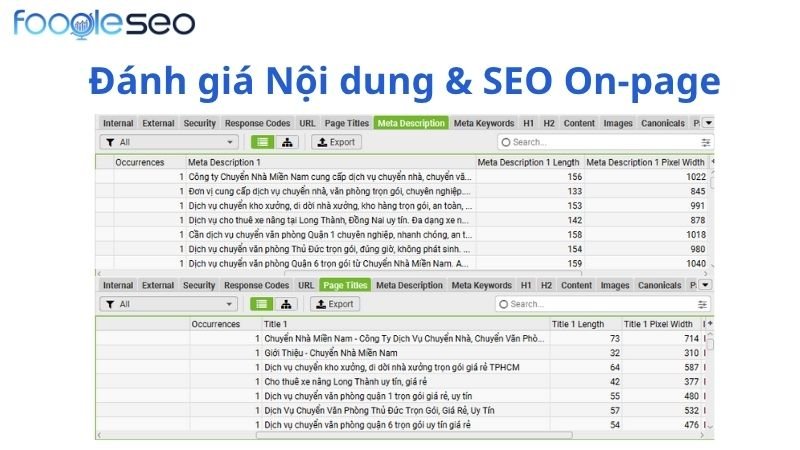
Task: Select active Meta Description tab in upper panel
Action: (x=411, y=123)
